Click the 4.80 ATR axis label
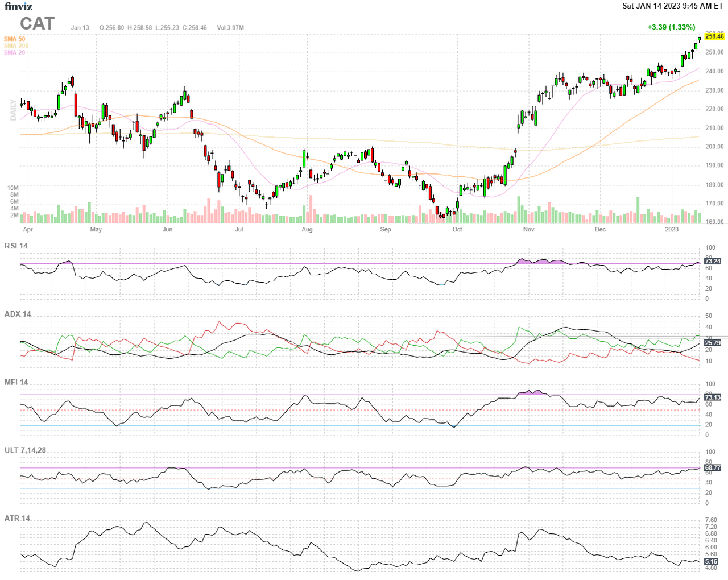Screen dimensions: 728x580 [711, 568]
